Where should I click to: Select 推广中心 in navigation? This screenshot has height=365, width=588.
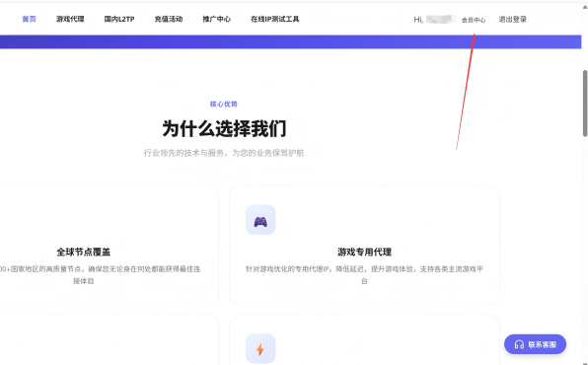tap(216, 19)
